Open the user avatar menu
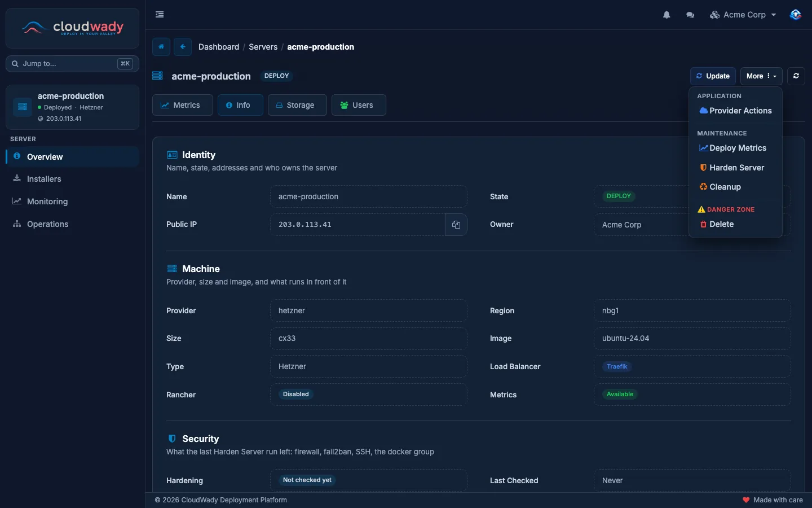812x508 pixels. click(x=796, y=15)
